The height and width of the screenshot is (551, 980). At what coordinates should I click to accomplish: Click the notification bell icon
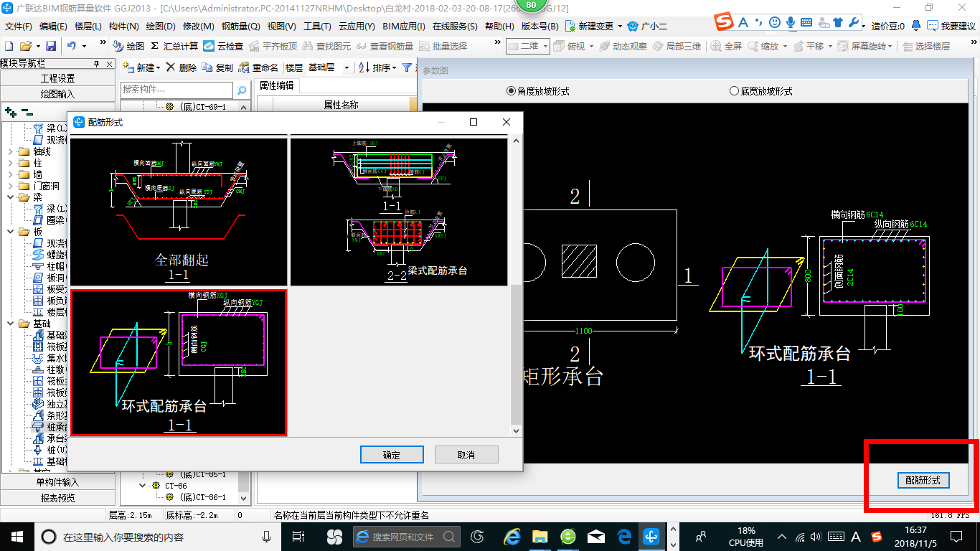916,26
